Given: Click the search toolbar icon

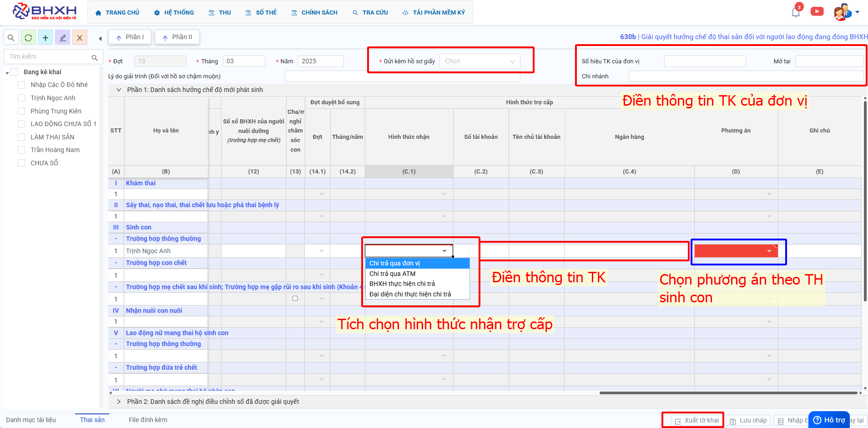Looking at the screenshot, I should [11, 38].
